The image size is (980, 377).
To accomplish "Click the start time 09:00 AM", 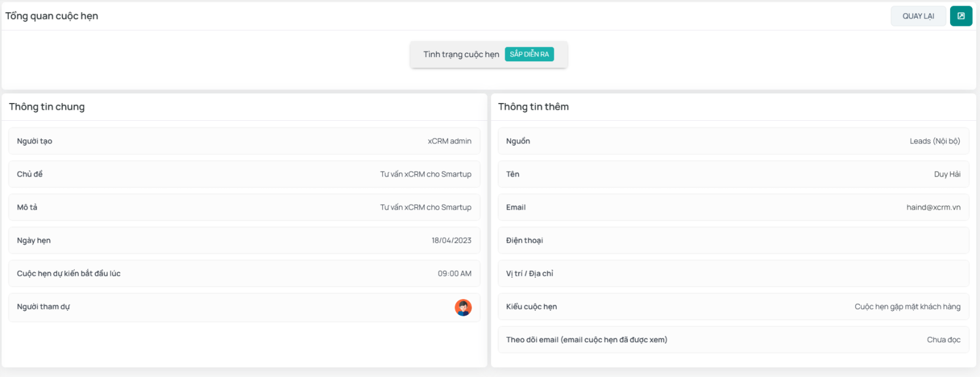I will (454, 273).
